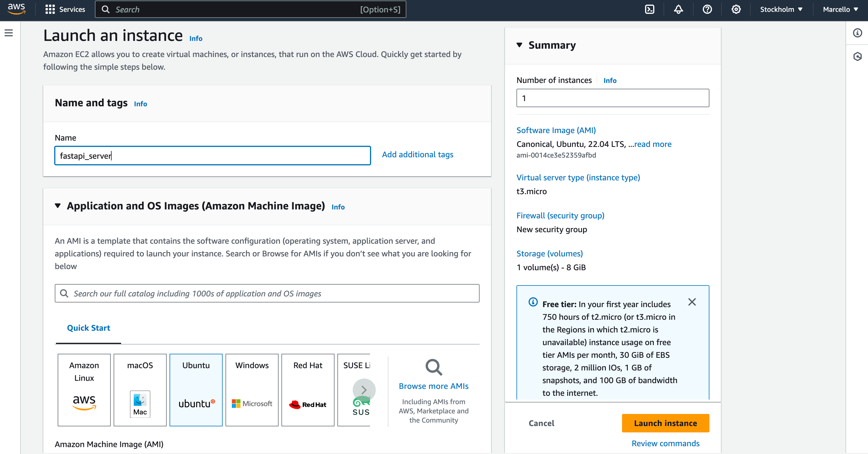This screenshot has width=868, height=454.
Task: Click Add additional tags link
Action: point(418,154)
